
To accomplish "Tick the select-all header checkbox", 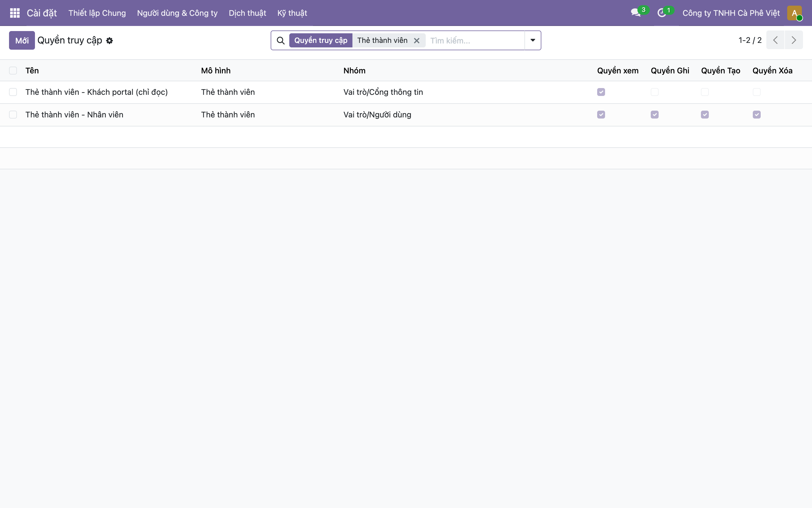I will [x=13, y=71].
